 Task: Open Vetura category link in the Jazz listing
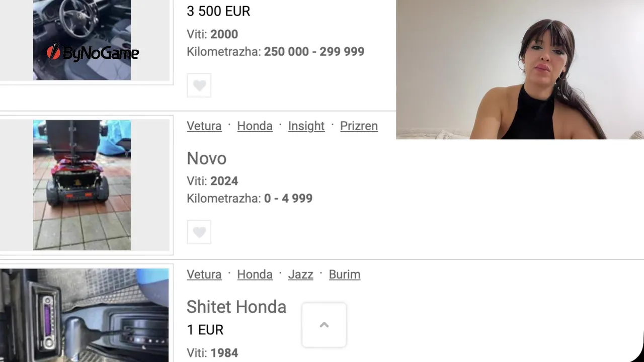click(204, 274)
